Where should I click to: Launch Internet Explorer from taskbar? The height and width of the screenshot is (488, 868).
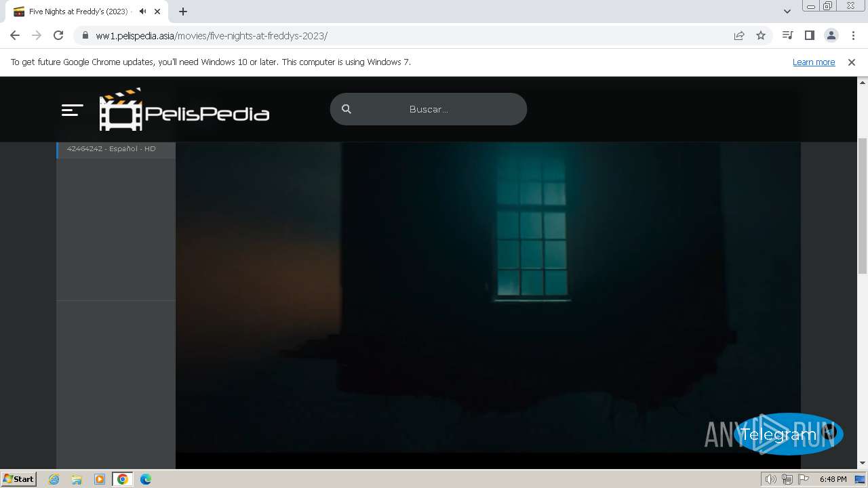tap(54, 479)
